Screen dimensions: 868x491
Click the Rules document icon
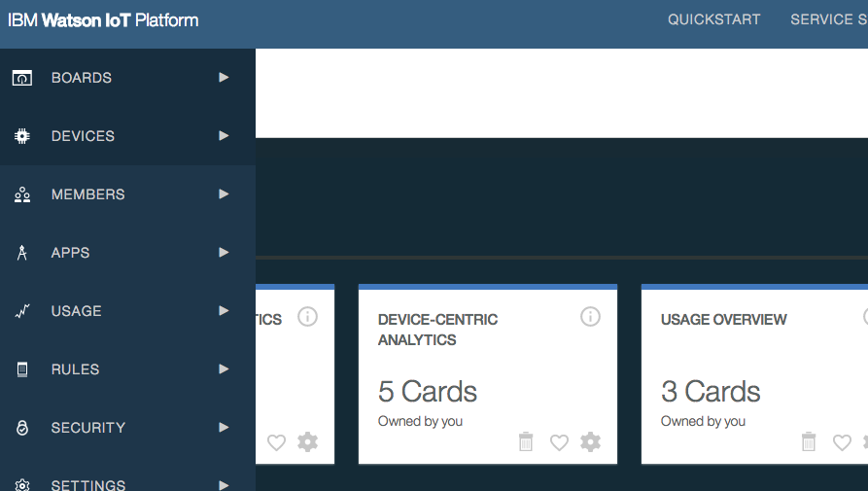pos(22,369)
